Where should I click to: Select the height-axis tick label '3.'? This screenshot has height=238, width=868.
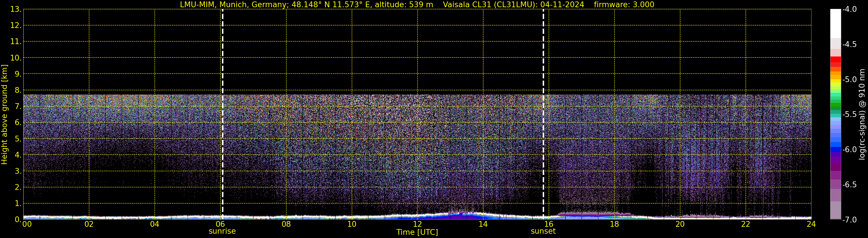pyautogui.click(x=18, y=171)
